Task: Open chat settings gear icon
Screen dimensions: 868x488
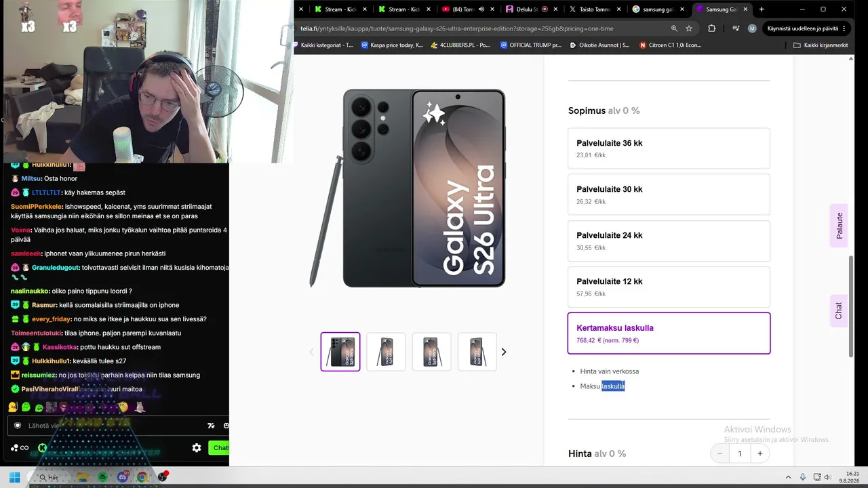Action: coord(197,447)
